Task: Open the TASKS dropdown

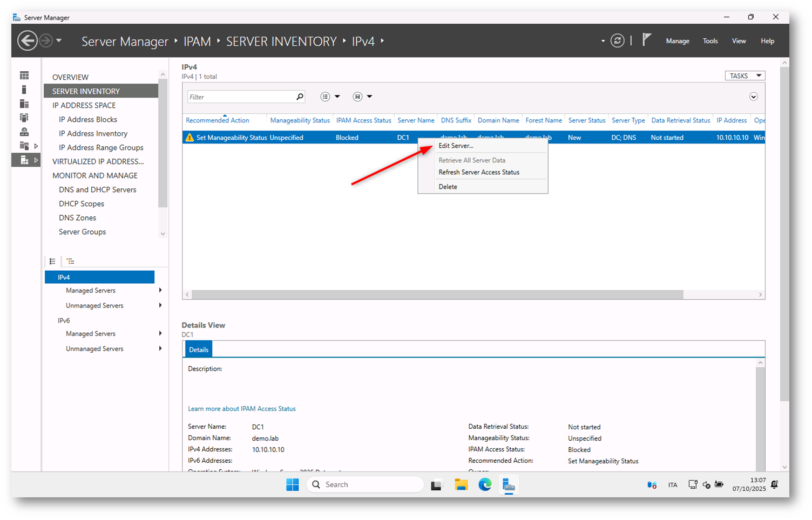Action: 745,76
